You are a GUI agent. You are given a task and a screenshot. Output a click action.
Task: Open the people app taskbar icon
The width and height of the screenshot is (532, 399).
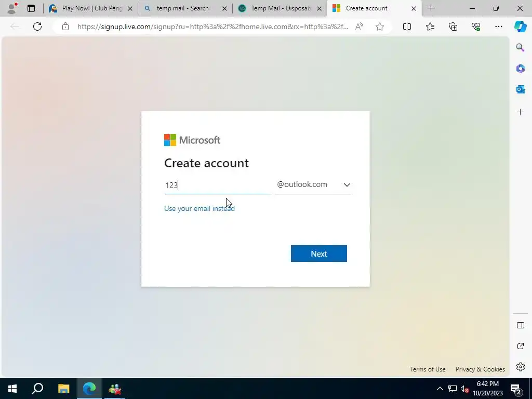coord(115,389)
